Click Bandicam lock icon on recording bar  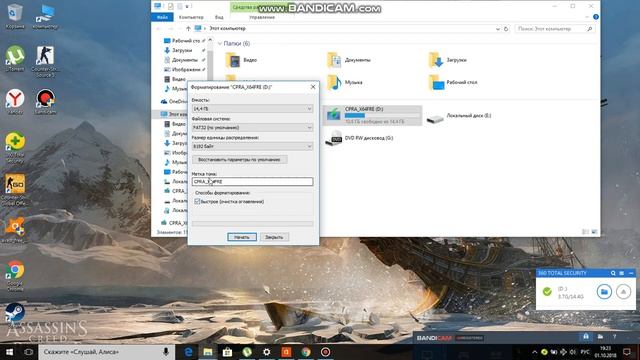tap(586, 337)
